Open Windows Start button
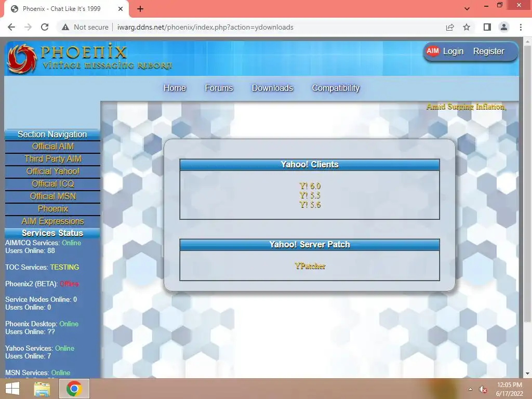The height and width of the screenshot is (399, 532). pos(12,389)
